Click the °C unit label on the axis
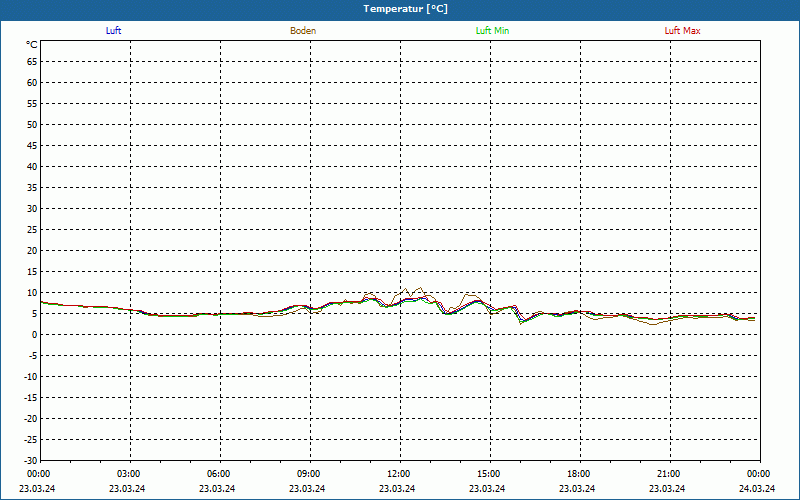This screenshot has width=800, height=500. point(32,45)
